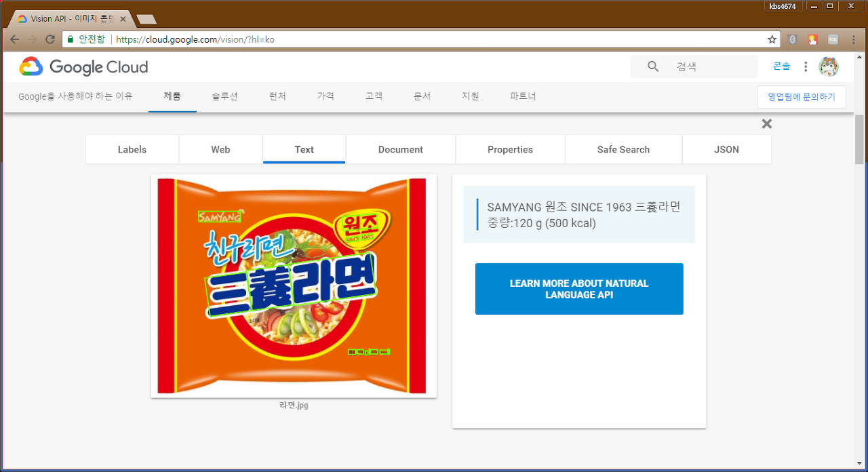This screenshot has height=472, width=868.
Task: Click the 영업팀에 문의하기 button
Action: pyautogui.click(x=802, y=97)
